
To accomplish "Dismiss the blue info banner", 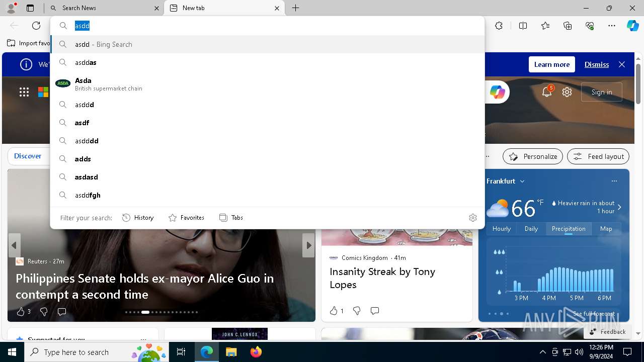I will click(x=597, y=64).
